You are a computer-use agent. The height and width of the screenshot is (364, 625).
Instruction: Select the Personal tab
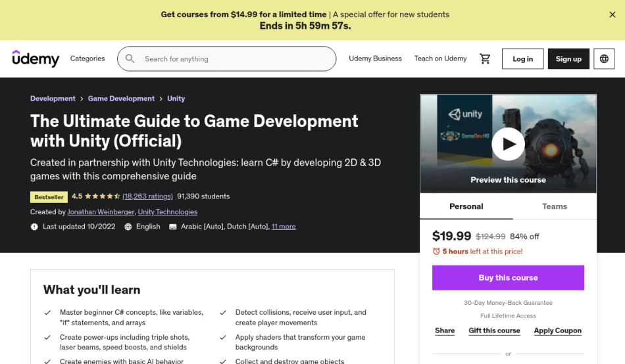click(x=466, y=206)
